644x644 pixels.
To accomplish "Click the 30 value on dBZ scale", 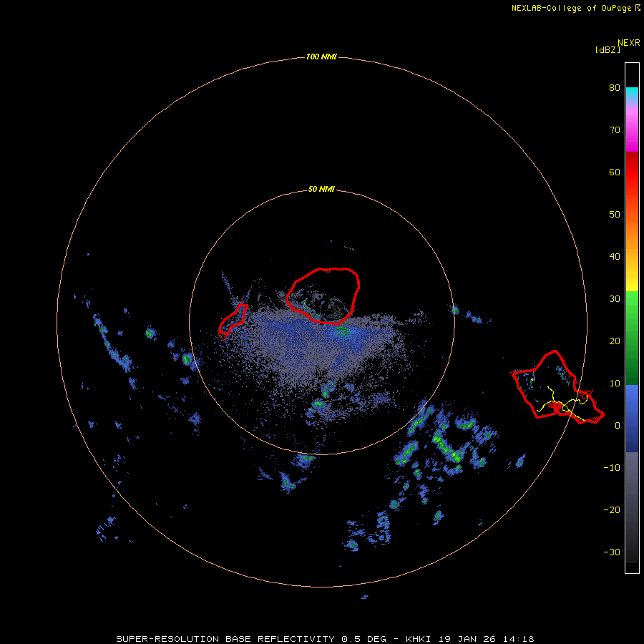I will click(x=615, y=299).
